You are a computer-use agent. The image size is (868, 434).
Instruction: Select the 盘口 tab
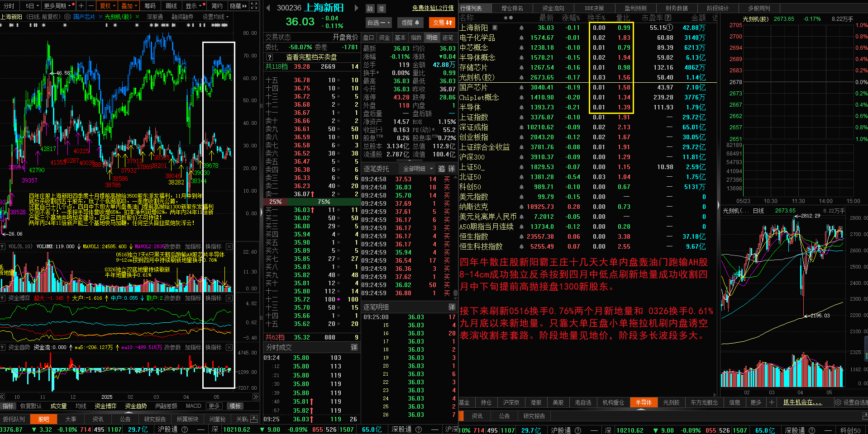[369, 38]
